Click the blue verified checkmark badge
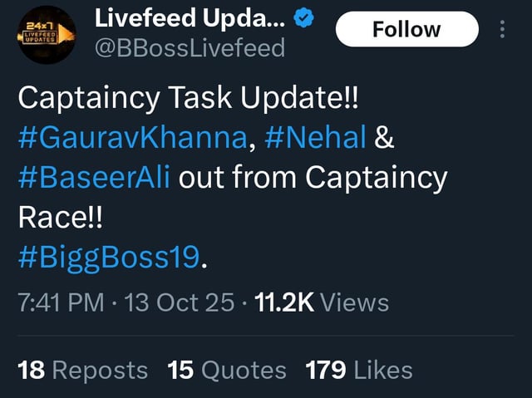This screenshot has height=398, width=532. coord(304,17)
